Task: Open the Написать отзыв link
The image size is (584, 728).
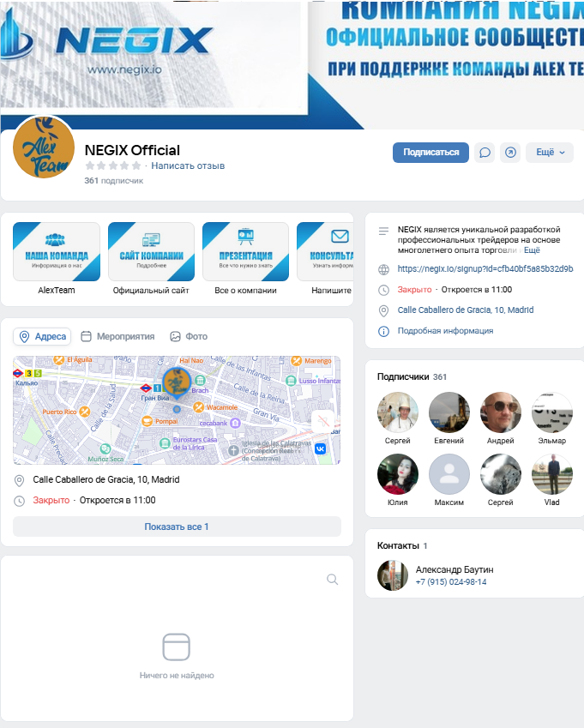Action: (x=188, y=165)
